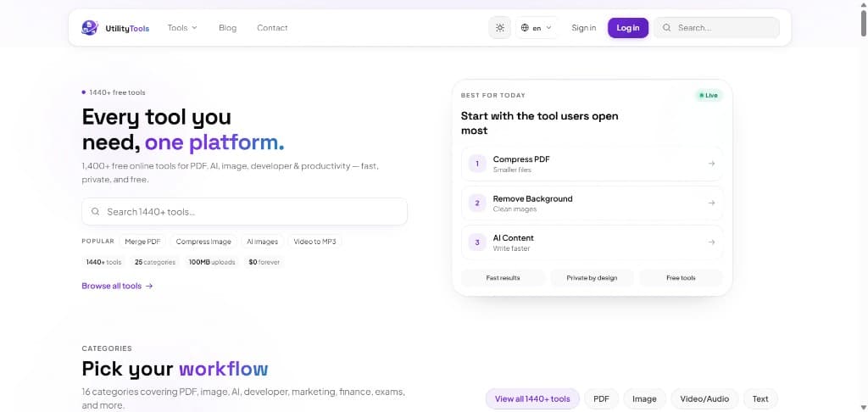Open the Remove Background tool card

click(x=592, y=203)
